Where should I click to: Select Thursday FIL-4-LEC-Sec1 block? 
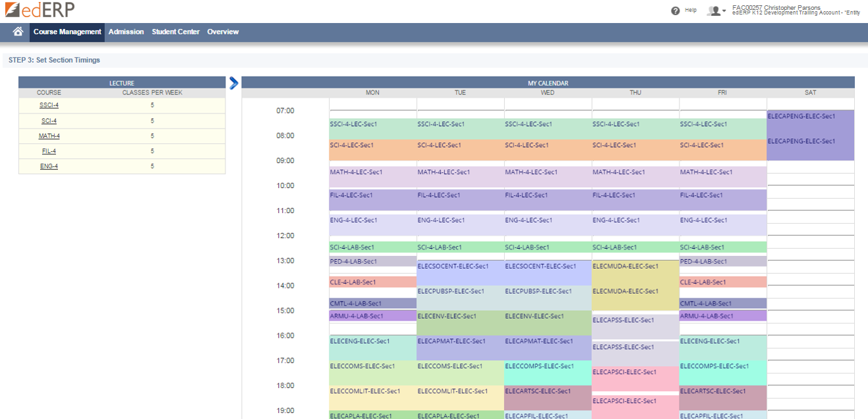click(636, 200)
